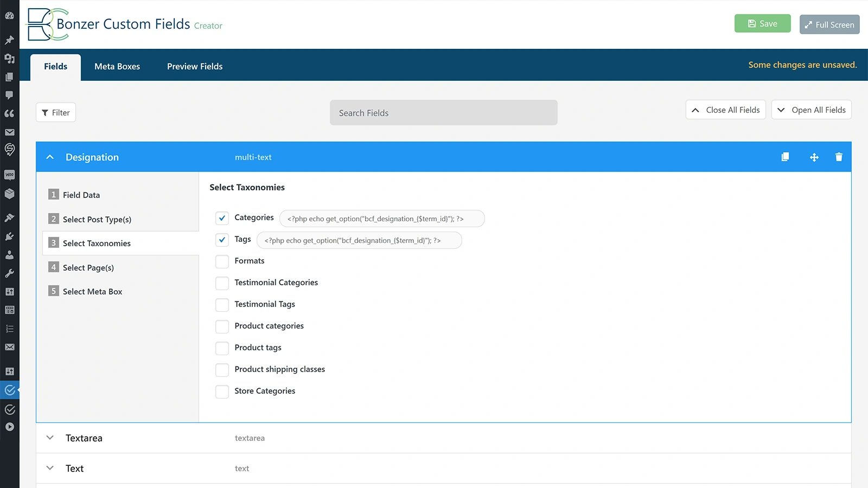
Task: Open WooCommerce from the admin sidebar
Action: (9, 175)
